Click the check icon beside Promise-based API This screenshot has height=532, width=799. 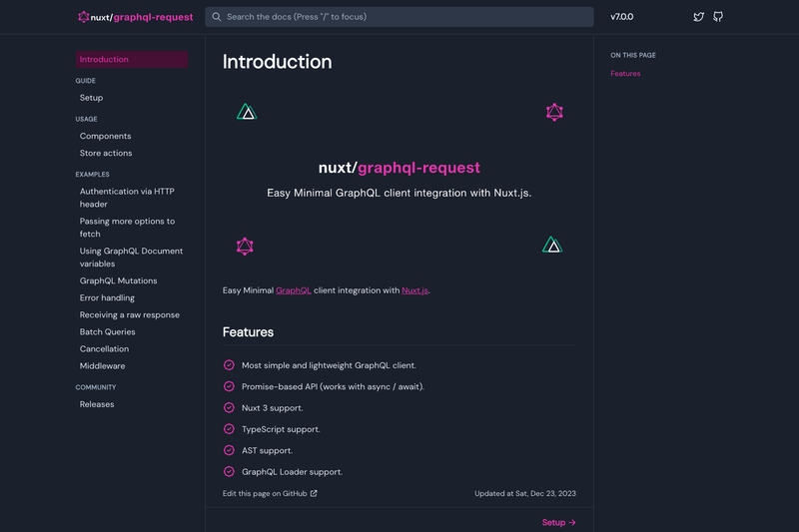click(x=229, y=386)
